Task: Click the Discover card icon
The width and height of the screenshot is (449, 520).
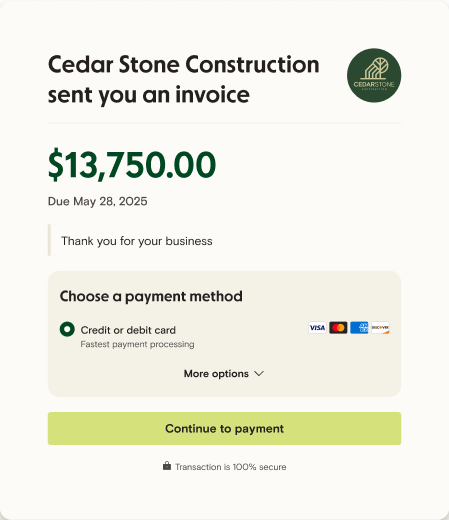Action: [x=380, y=328]
